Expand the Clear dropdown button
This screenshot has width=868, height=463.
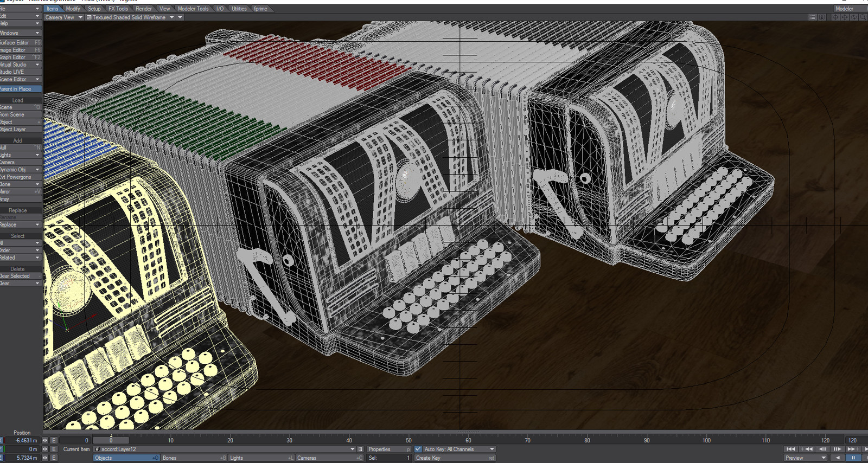pyautogui.click(x=21, y=283)
